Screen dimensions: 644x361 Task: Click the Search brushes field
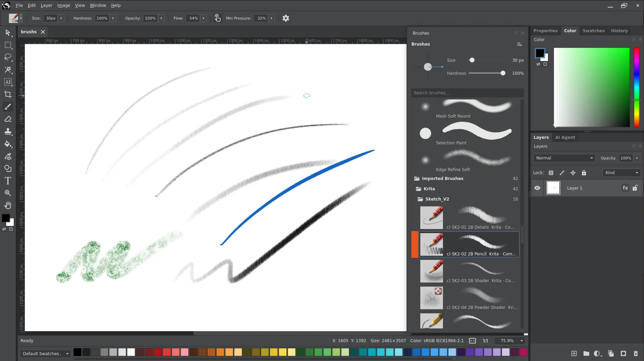tap(467, 93)
